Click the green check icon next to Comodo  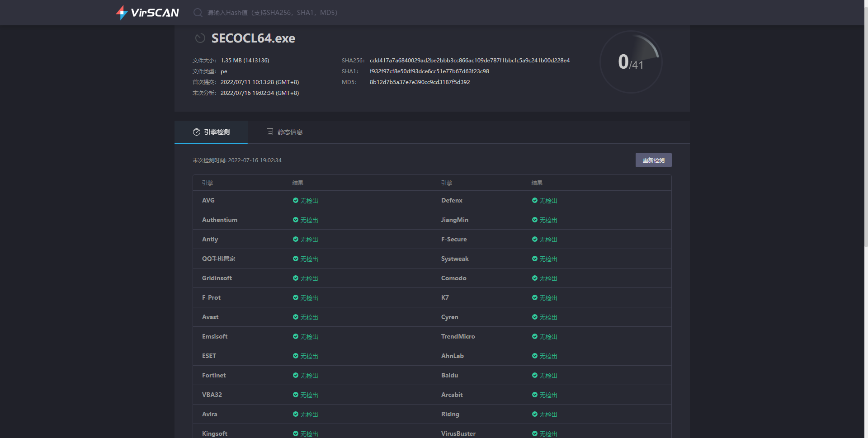(535, 278)
